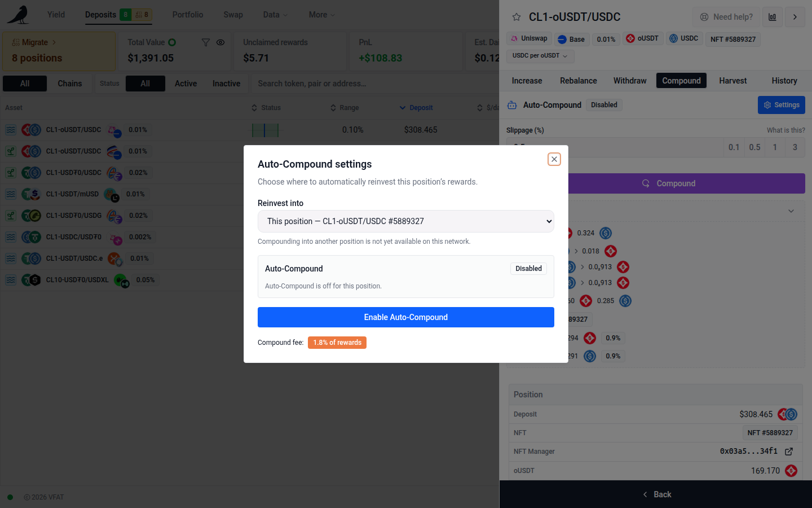Click the CL1-USDC/USDT0 pool token icons
Viewport: 812px width, 508px height.
(31, 237)
